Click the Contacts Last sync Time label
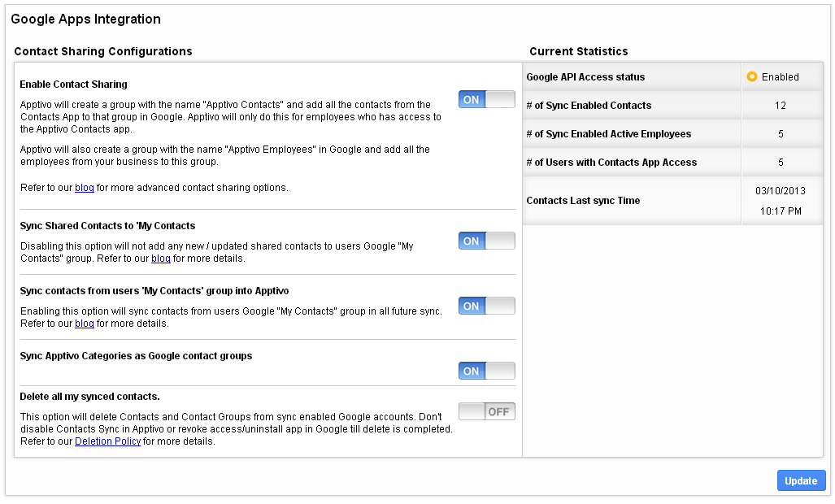The height and width of the screenshot is (504, 835). click(583, 201)
